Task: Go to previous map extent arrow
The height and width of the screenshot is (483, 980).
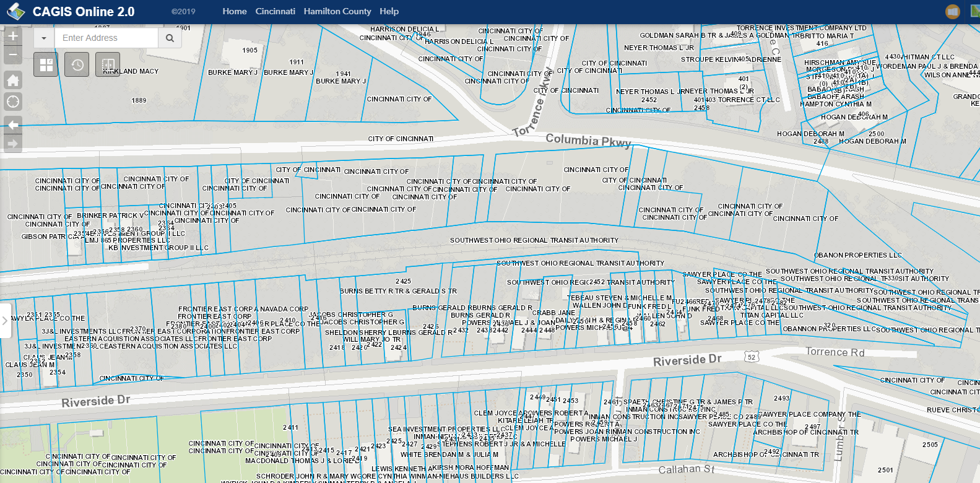Action: tap(13, 125)
